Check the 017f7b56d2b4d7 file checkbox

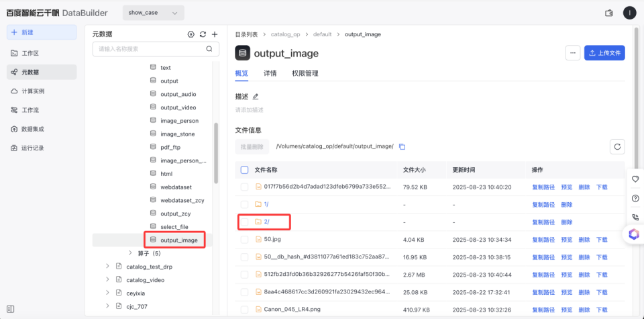click(244, 187)
